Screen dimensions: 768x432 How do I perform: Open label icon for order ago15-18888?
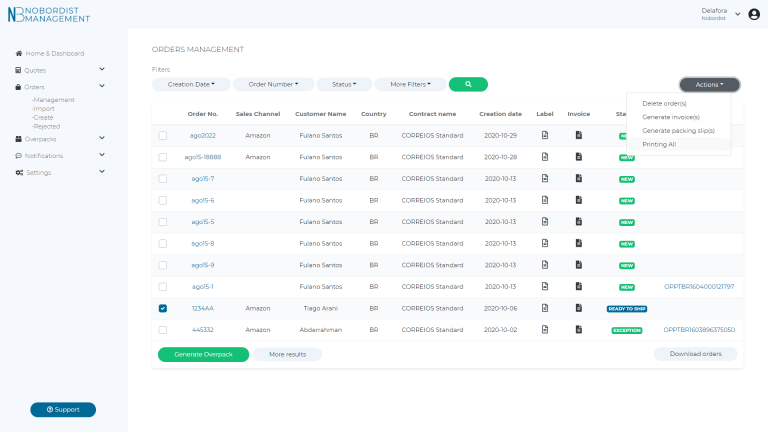545,157
